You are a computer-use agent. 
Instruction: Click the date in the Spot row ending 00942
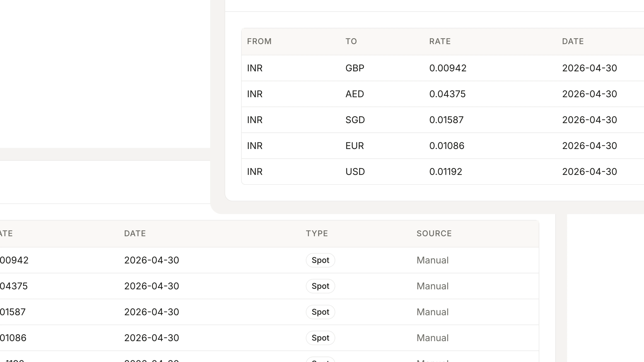(152, 260)
